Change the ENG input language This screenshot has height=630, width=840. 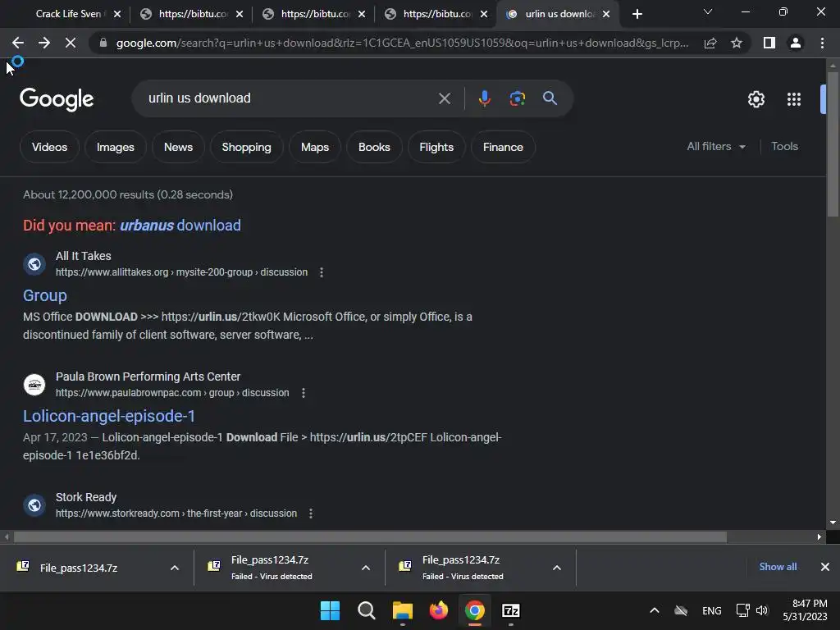[711, 610]
